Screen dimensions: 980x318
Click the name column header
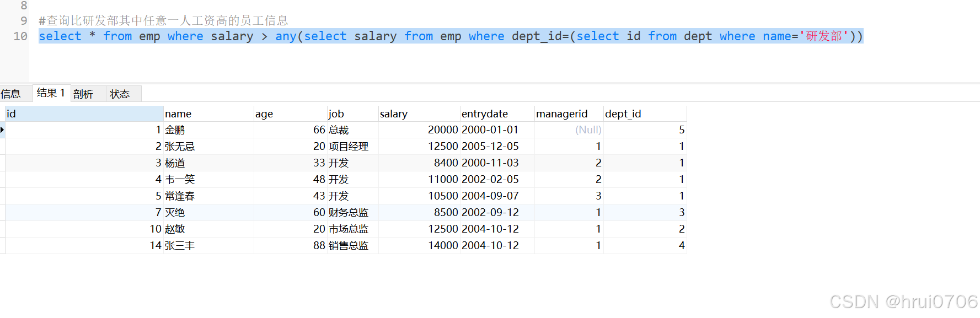pyautogui.click(x=208, y=114)
